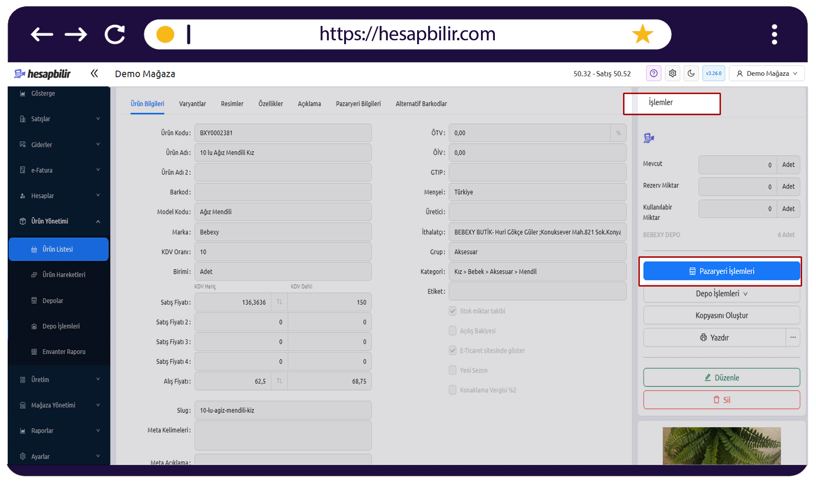Switch to the Açıklama tab

310,104
